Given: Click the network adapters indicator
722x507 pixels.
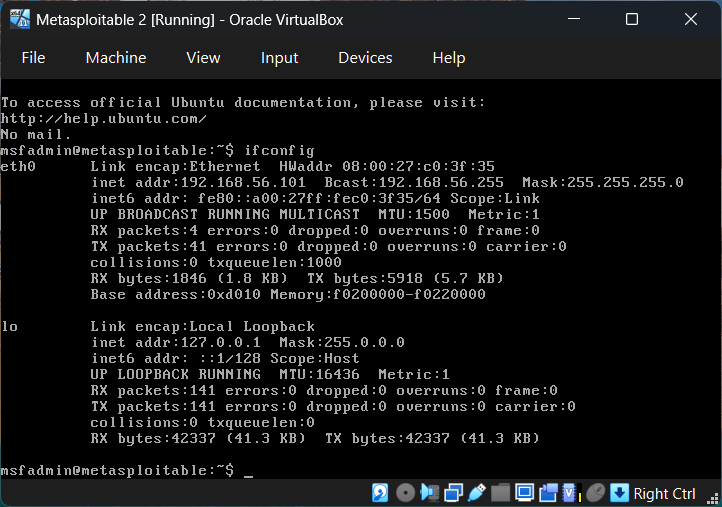Looking at the screenshot, I should click(x=454, y=493).
